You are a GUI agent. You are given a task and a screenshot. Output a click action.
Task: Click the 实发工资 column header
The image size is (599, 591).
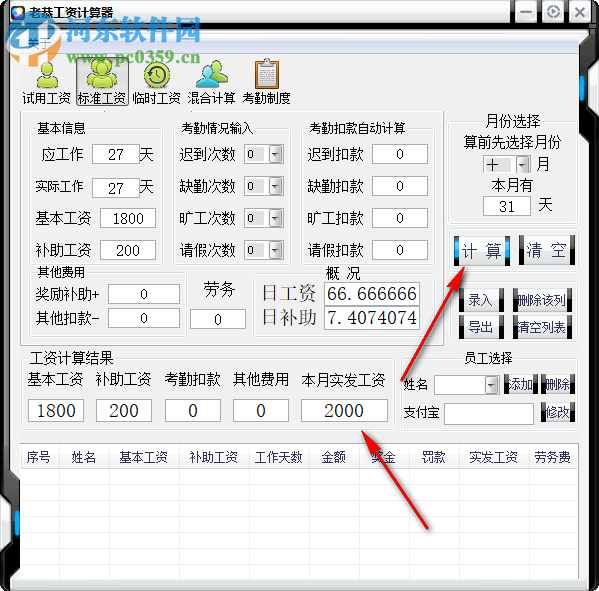click(494, 457)
